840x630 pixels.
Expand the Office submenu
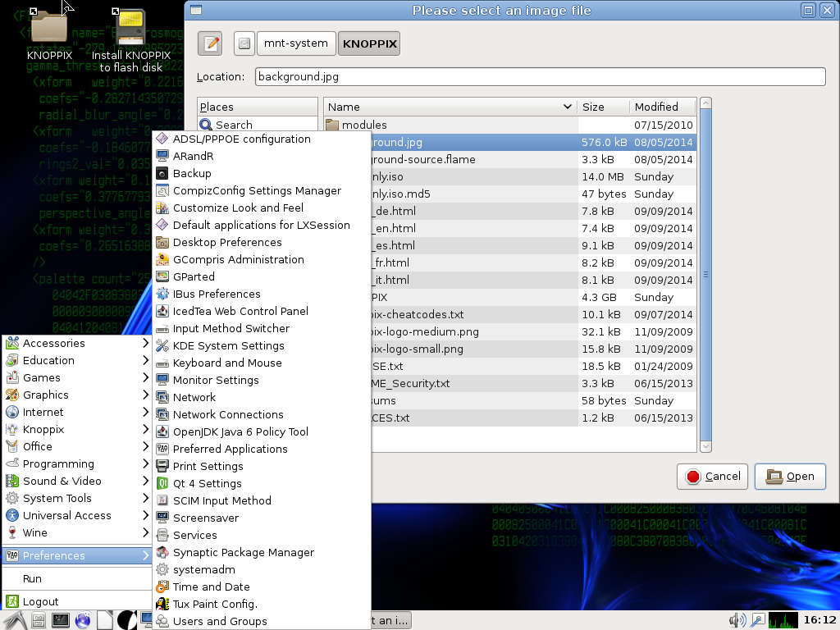click(x=77, y=446)
